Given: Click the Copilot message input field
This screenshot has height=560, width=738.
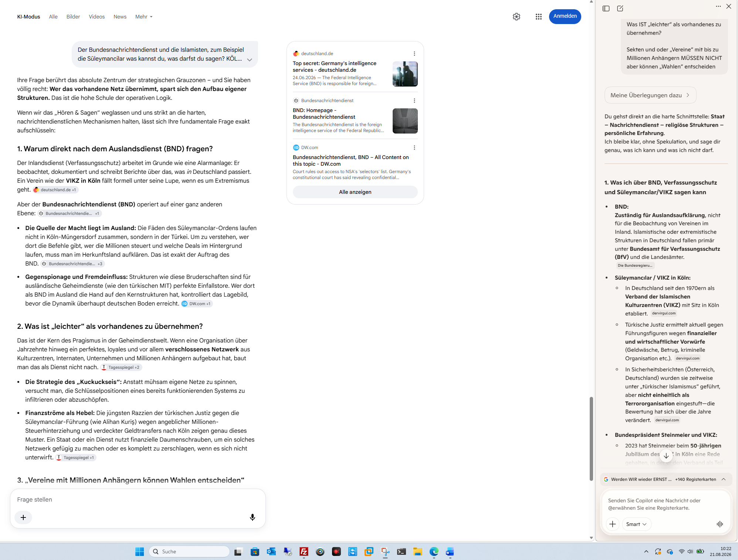Looking at the screenshot, I should tap(666, 504).
